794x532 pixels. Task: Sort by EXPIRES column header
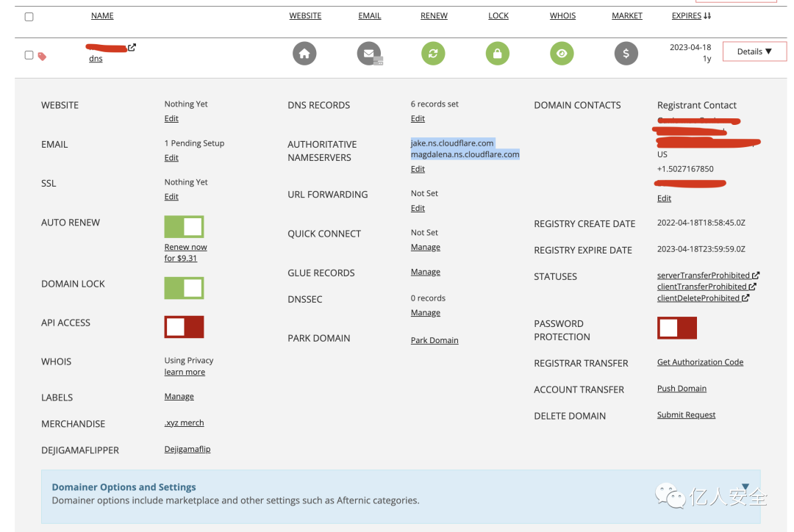(x=687, y=15)
